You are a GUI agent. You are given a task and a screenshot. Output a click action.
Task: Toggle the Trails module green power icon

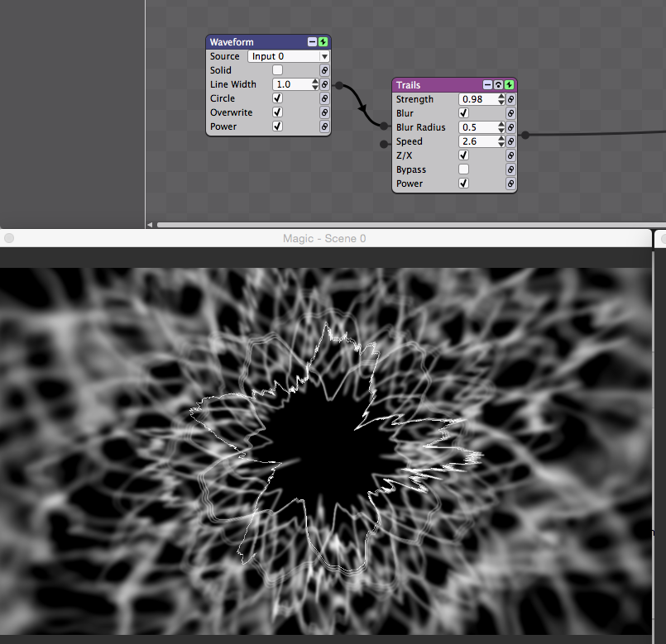point(509,85)
